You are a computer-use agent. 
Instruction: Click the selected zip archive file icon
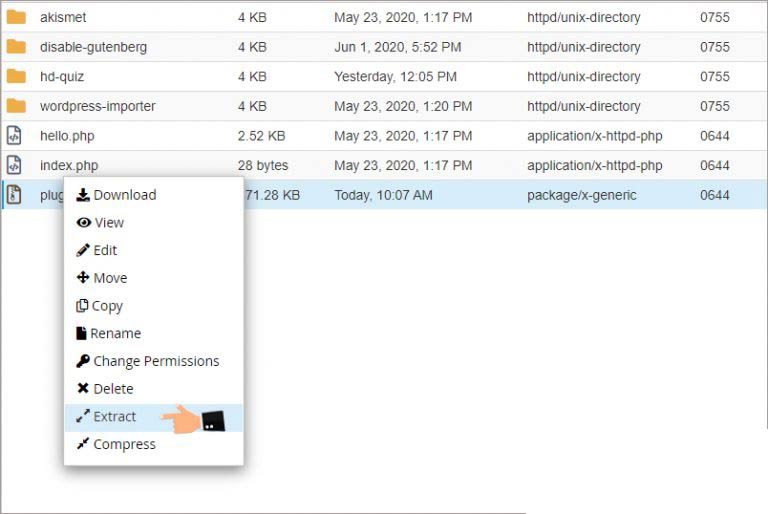pos(14,195)
